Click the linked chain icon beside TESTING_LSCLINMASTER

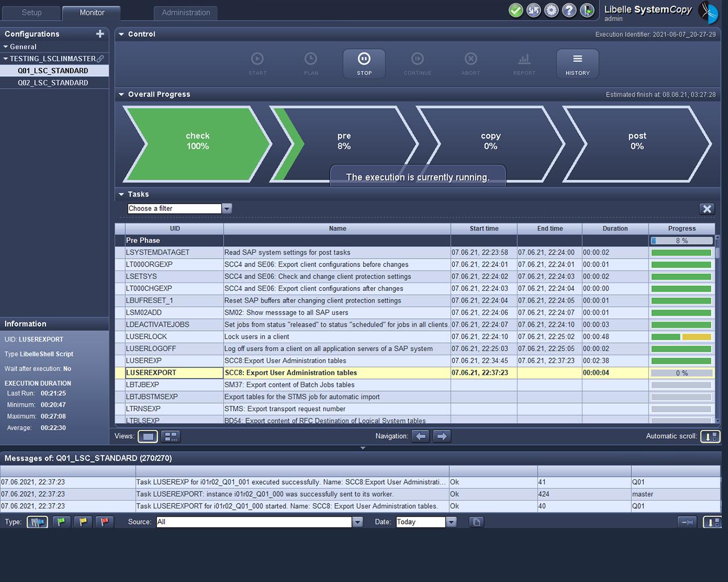click(x=101, y=59)
